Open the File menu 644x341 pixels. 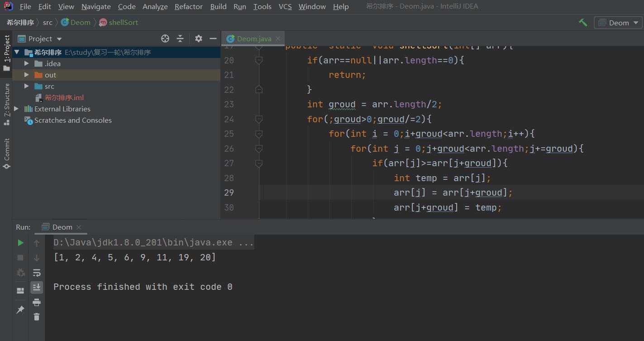25,6
